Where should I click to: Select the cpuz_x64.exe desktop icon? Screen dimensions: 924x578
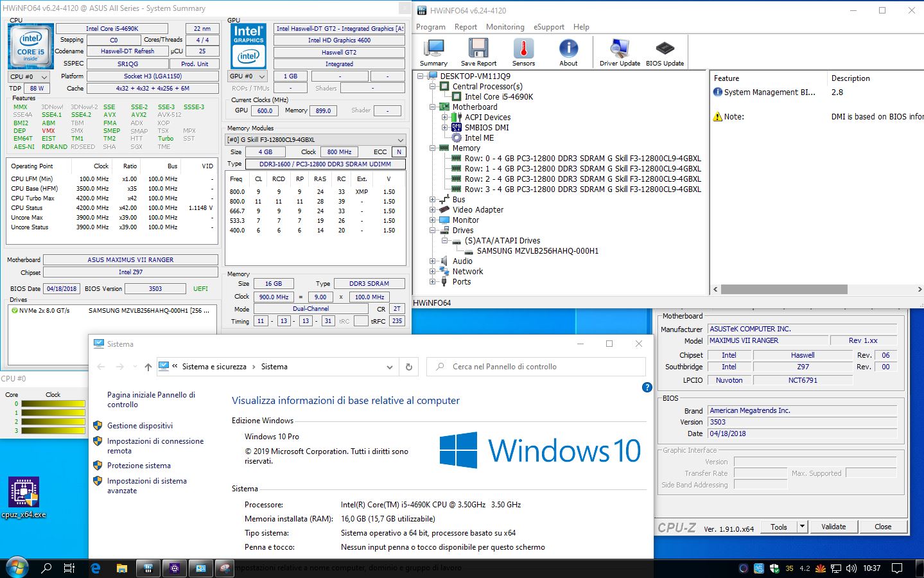pos(24,498)
